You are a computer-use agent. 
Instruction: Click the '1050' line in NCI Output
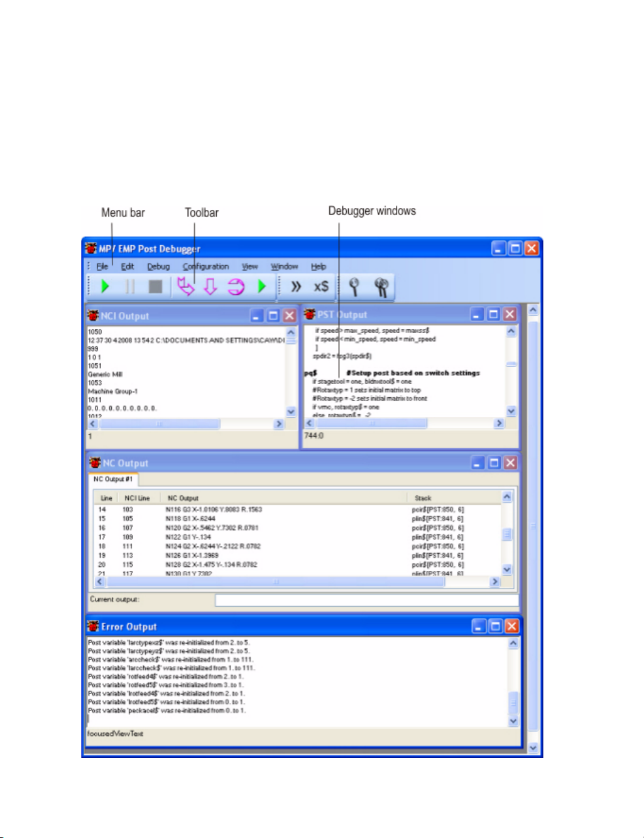pos(95,332)
